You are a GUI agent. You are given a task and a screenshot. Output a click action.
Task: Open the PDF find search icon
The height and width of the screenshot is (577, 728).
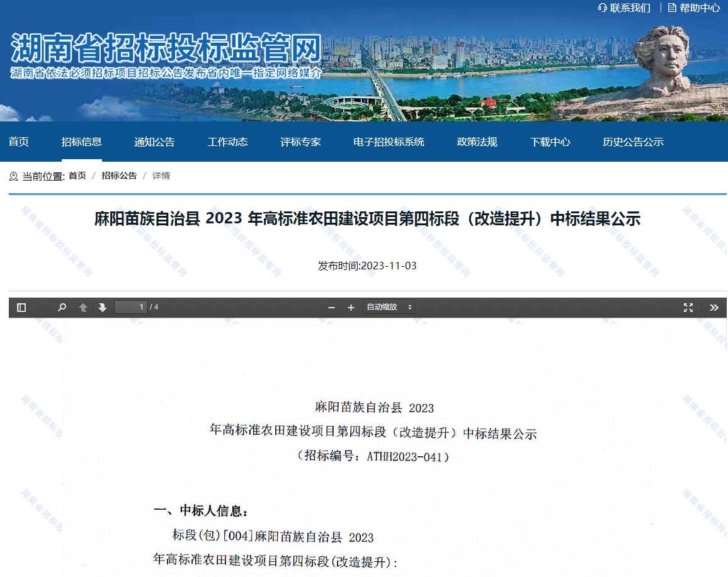click(x=62, y=308)
